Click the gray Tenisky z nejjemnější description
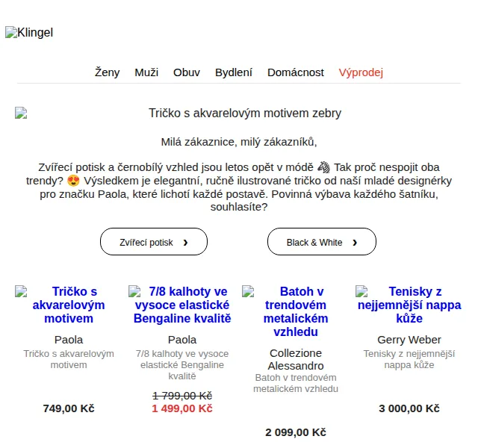 point(409,359)
